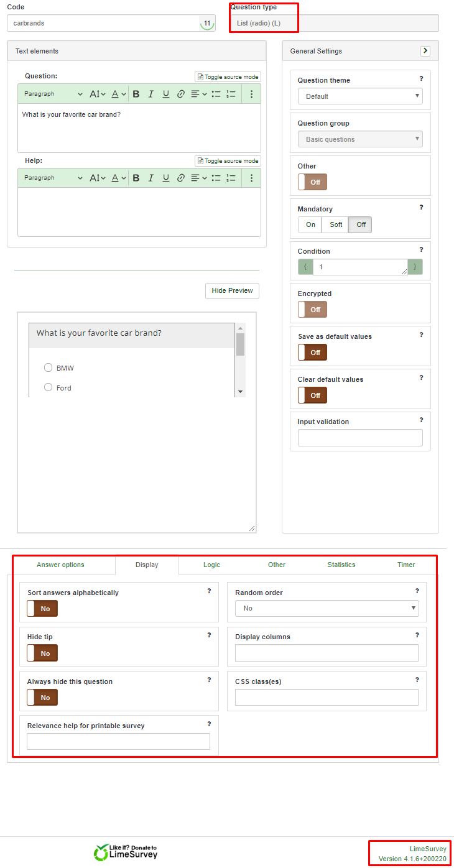This screenshot has height=868, width=454.
Task: Switch to Timer tab
Action: tap(406, 565)
